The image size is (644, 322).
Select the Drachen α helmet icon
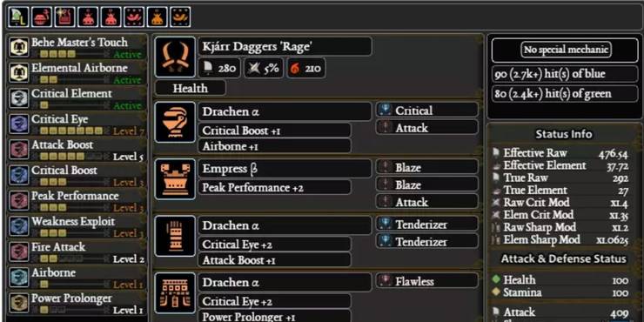175,122
